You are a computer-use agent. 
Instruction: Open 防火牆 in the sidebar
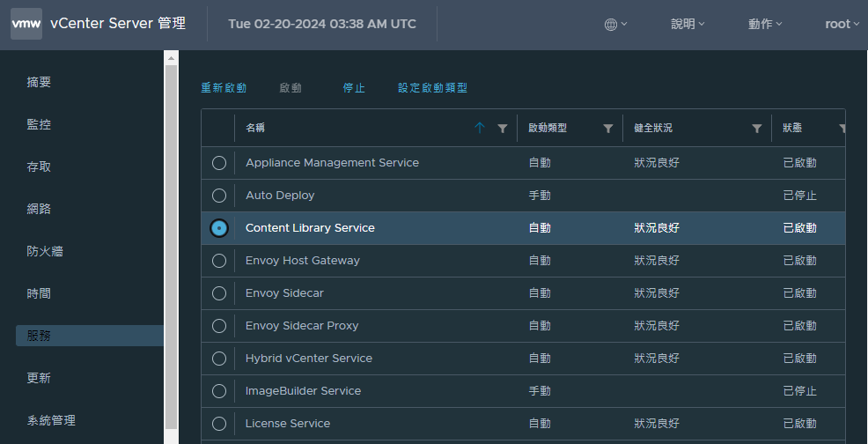coord(45,251)
